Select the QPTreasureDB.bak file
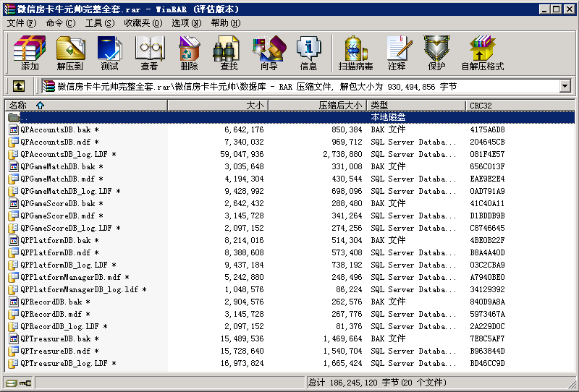The image size is (579, 392). pos(55,338)
